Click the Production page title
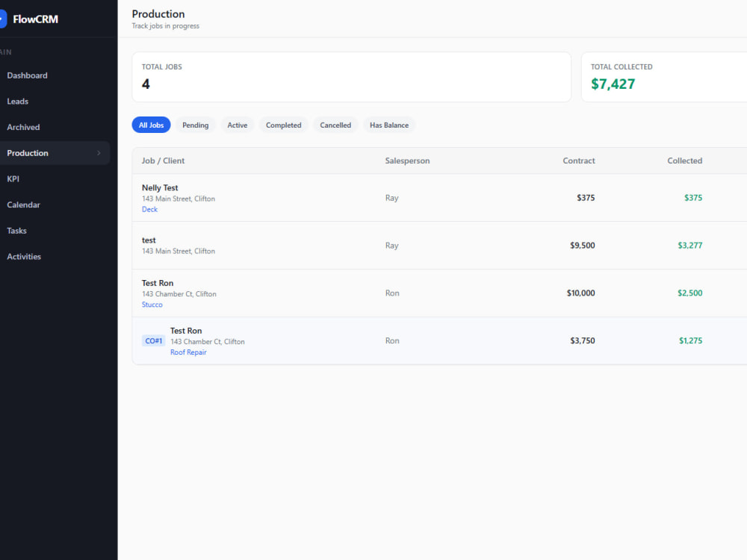747x560 pixels. [158, 14]
